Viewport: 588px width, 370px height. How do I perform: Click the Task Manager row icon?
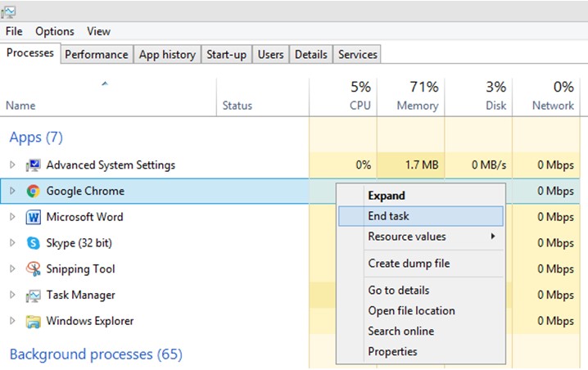pyautogui.click(x=33, y=296)
